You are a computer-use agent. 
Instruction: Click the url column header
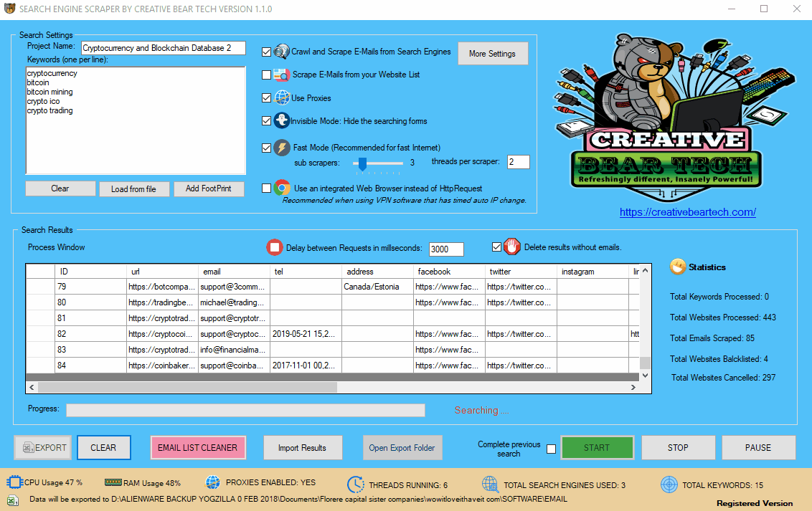163,272
